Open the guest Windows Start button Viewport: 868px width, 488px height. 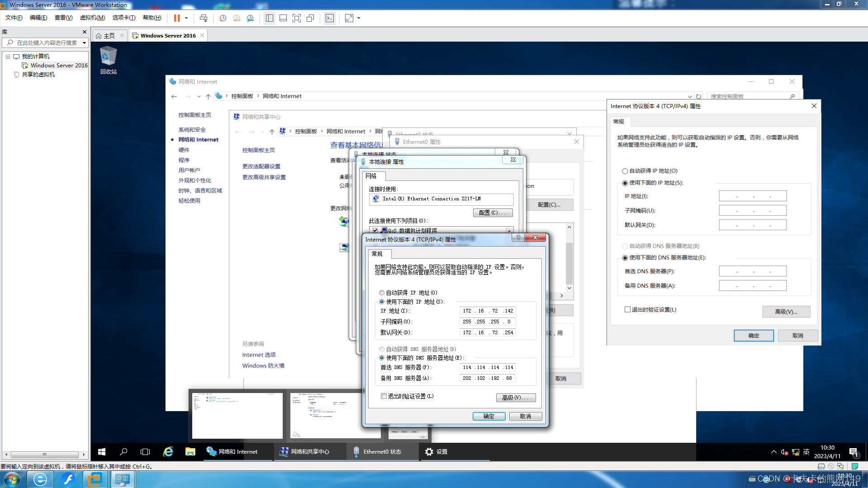point(102,451)
